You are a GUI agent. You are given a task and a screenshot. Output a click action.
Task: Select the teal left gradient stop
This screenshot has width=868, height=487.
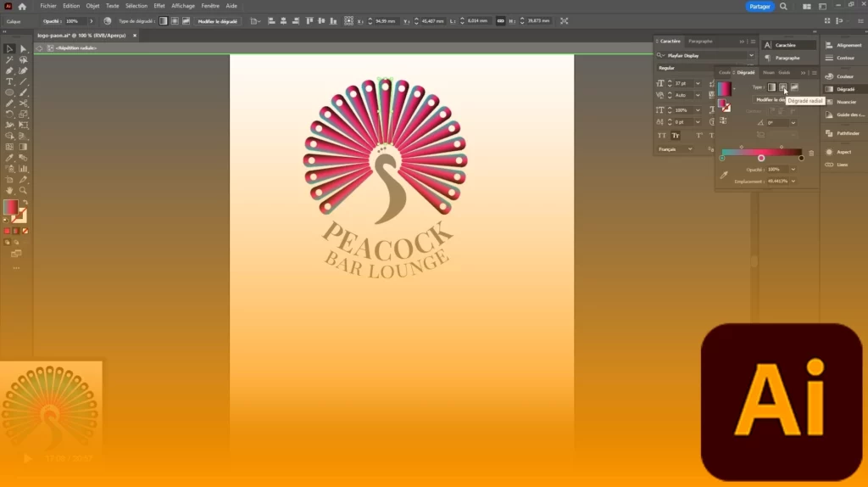point(722,159)
